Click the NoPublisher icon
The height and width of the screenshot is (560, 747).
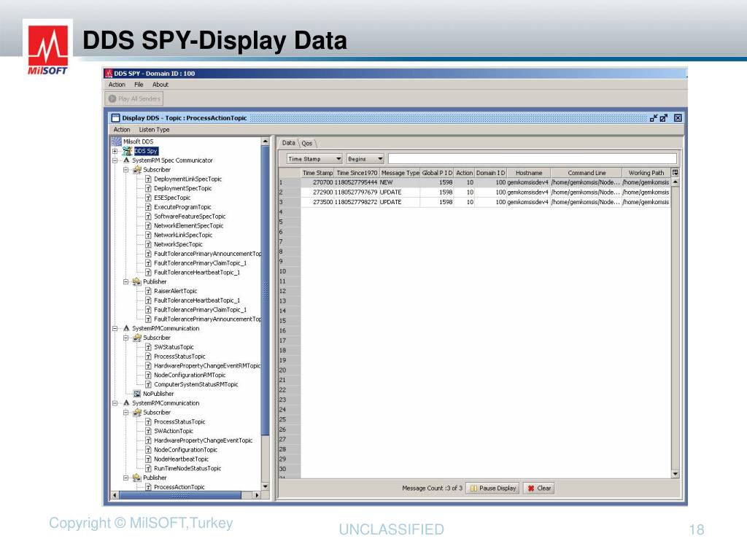[137, 394]
